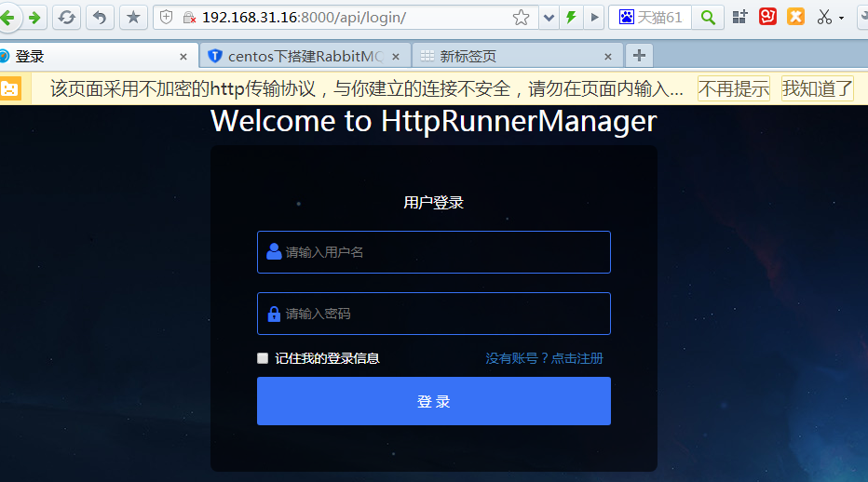The height and width of the screenshot is (482, 868).
Task: Click the address bar URL text
Action: point(304,18)
